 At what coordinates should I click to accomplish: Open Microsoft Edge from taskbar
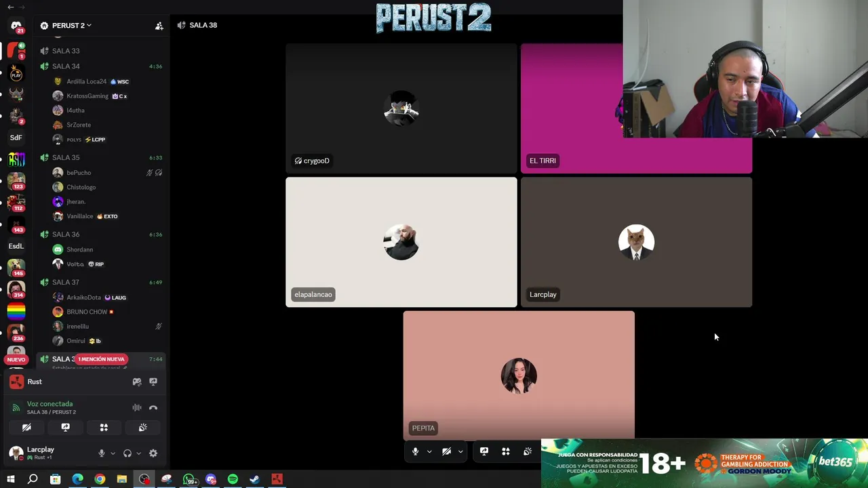77,479
